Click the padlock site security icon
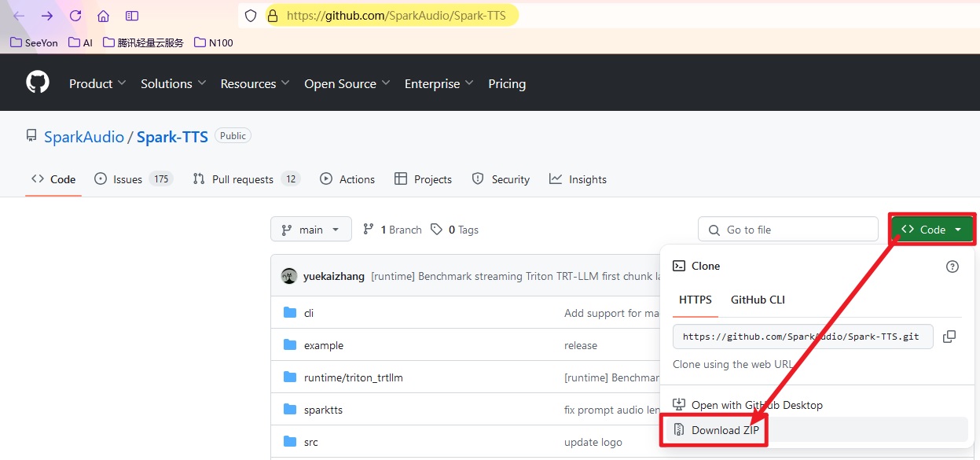 click(x=273, y=16)
